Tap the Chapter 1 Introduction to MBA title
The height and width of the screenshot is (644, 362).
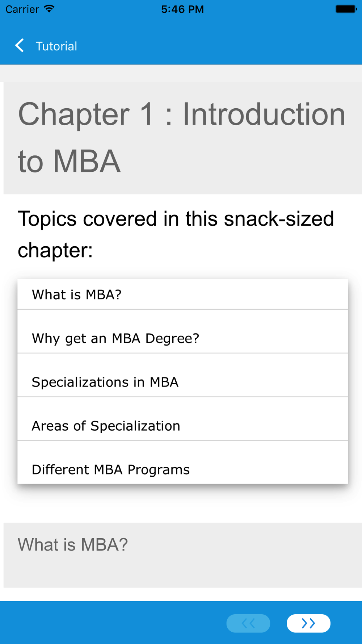[182, 138]
